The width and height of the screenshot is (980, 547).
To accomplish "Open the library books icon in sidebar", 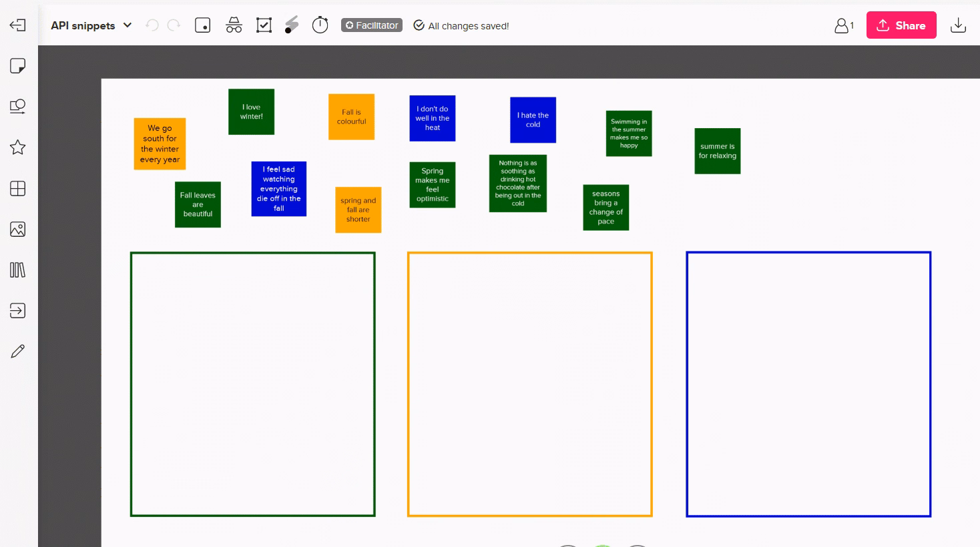I will point(18,270).
